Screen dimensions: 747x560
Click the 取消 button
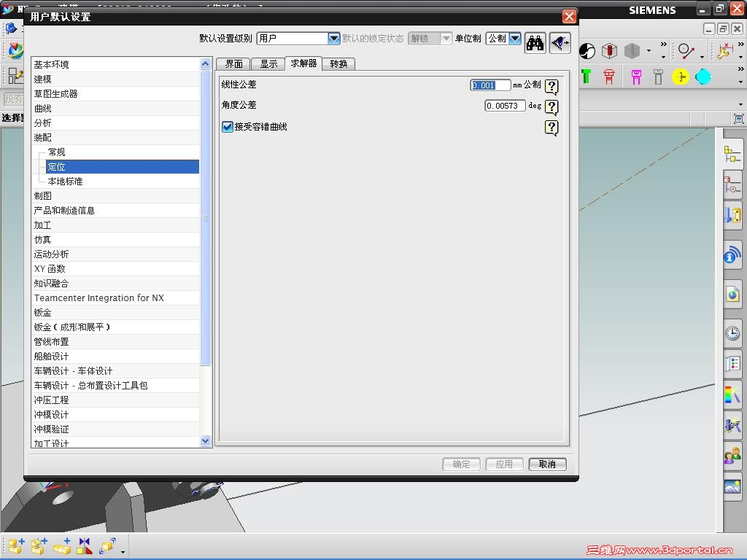point(547,464)
